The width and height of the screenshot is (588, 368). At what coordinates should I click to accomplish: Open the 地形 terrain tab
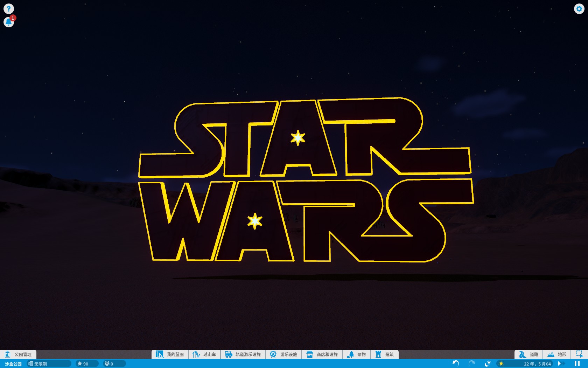[557, 354]
